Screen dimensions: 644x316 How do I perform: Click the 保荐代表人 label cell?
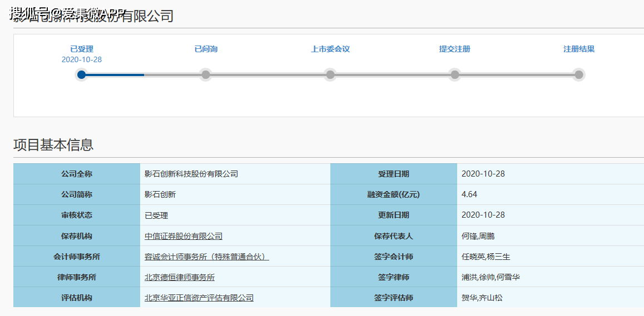point(394,235)
